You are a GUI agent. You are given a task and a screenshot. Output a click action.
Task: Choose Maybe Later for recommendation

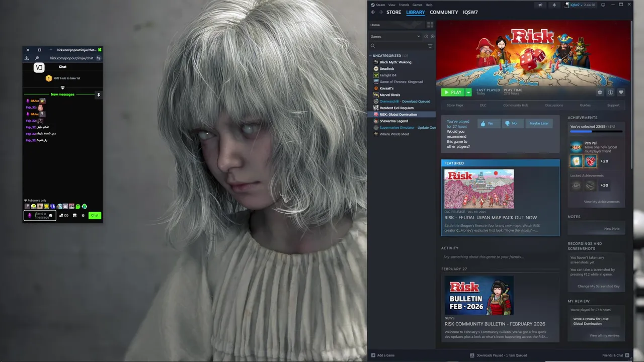tap(539, 123)
